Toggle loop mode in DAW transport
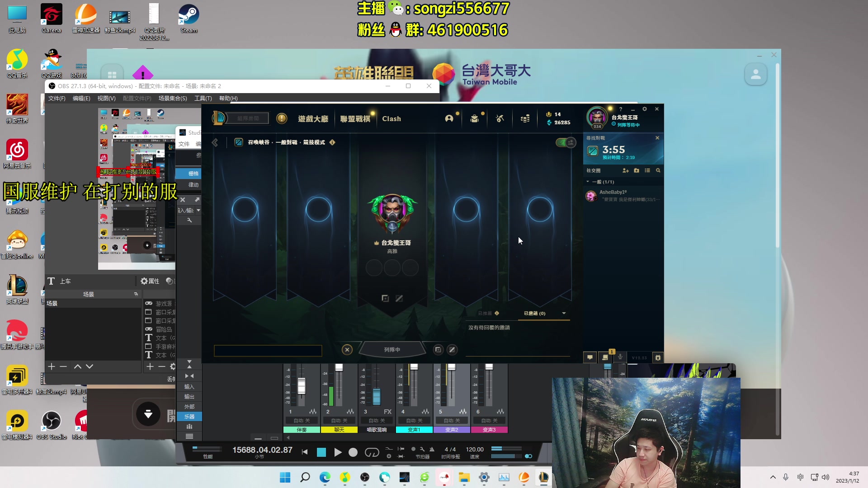Image resolution: width=868 pixels, height=488 pixels. click(372, 452)
